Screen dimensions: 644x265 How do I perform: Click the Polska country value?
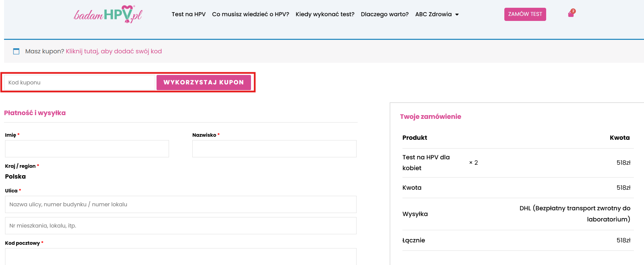tap(16, 177)
